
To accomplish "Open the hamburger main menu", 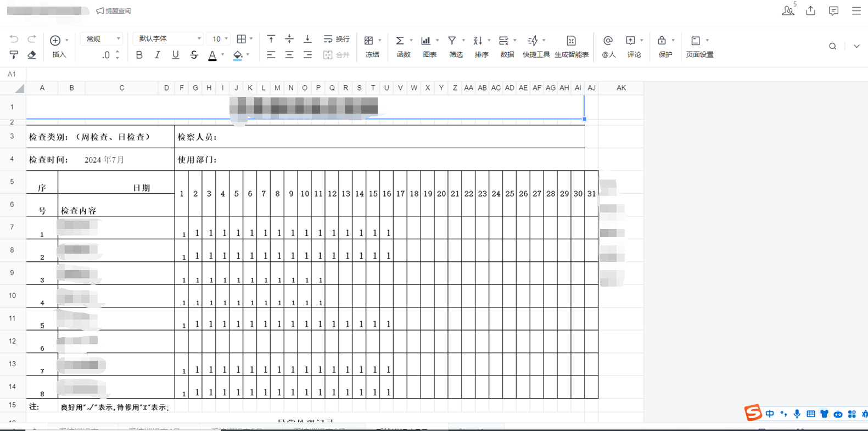I will point(856,10).
